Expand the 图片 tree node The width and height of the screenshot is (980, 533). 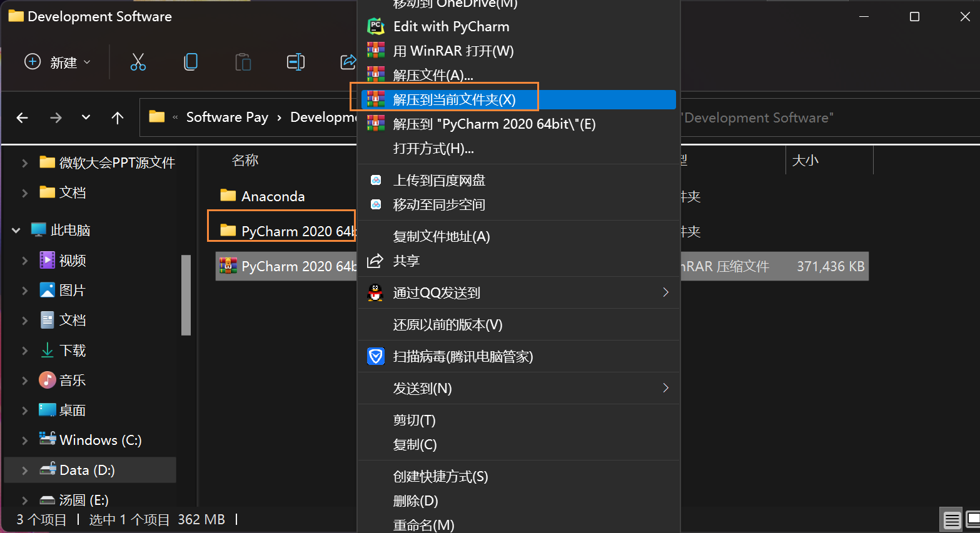point(24,290)
